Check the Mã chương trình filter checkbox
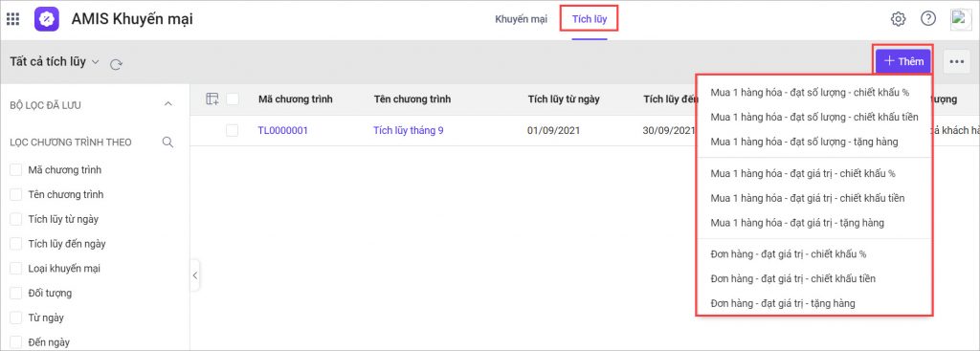 click(x=16, y=170)
